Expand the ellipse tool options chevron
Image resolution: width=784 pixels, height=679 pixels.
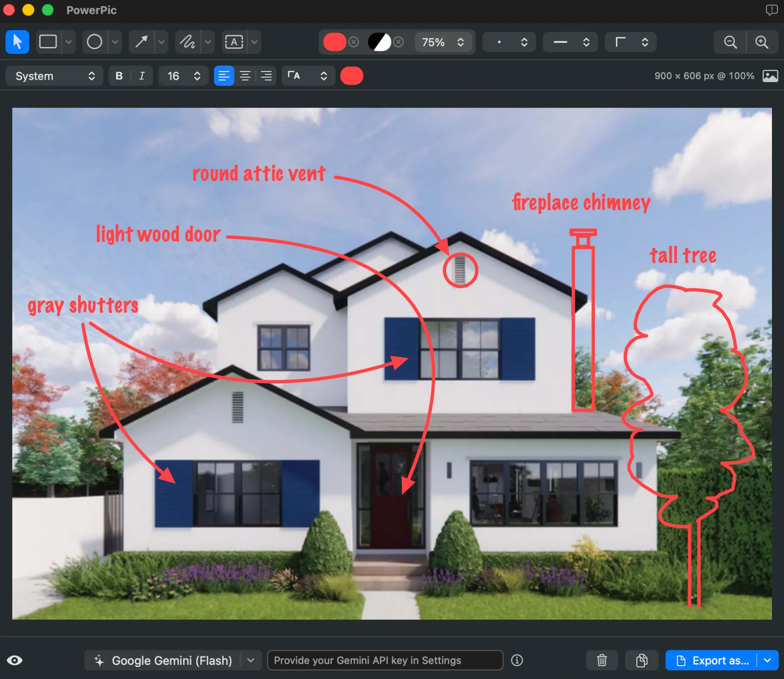tap(115, 42)
